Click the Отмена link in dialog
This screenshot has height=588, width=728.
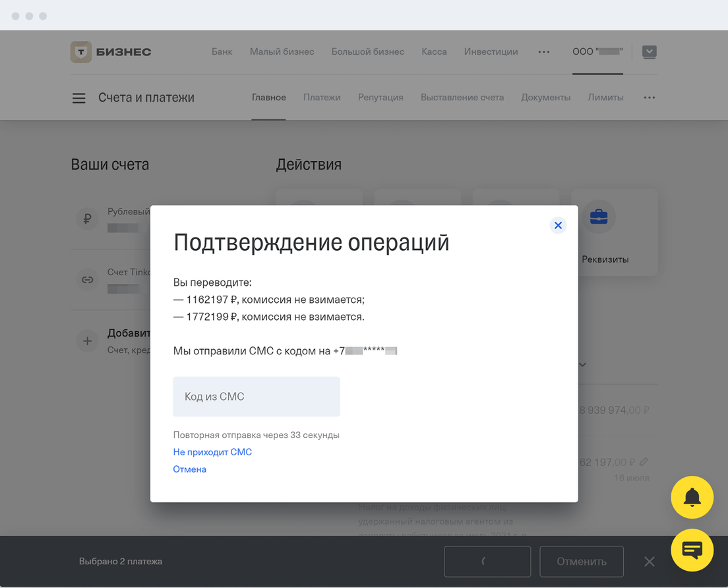(x=190, y=469)
